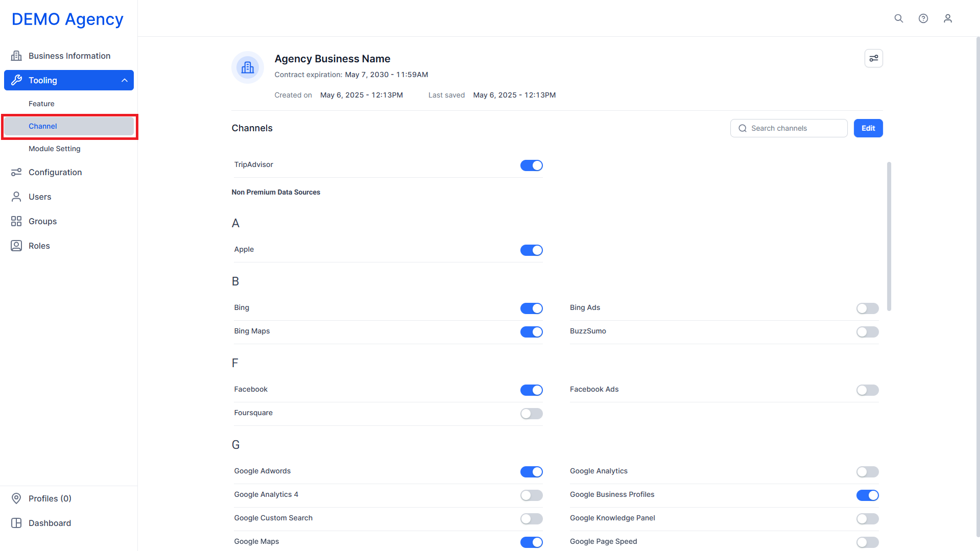Enable the Google Analytics toggle
The image size is (980, 551).
pos(867,472)
